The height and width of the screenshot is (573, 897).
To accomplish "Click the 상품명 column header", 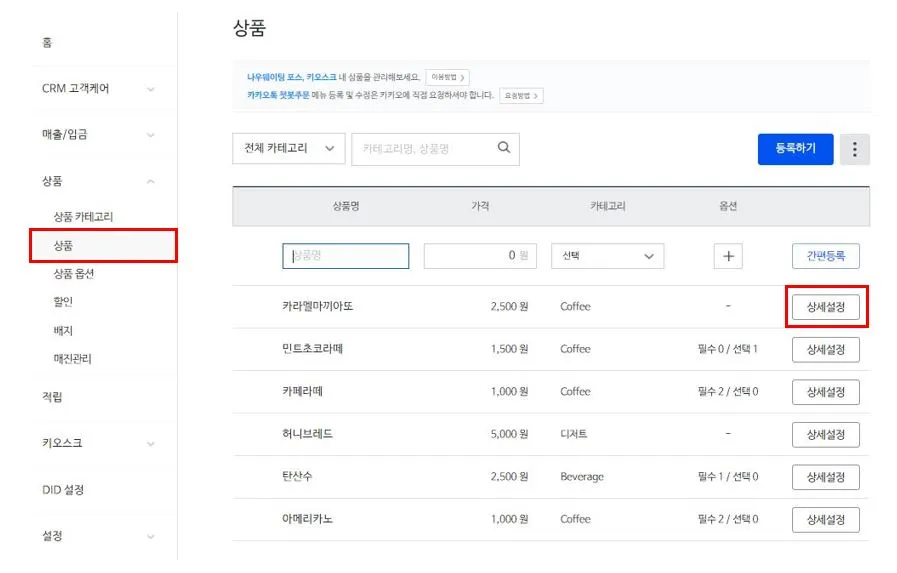I will click(x=346, y=206).
